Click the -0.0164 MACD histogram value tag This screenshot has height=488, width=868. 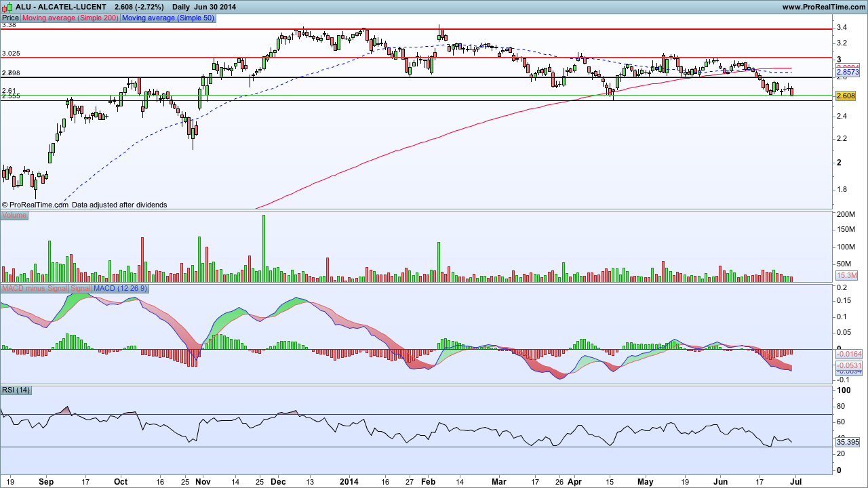848,354
